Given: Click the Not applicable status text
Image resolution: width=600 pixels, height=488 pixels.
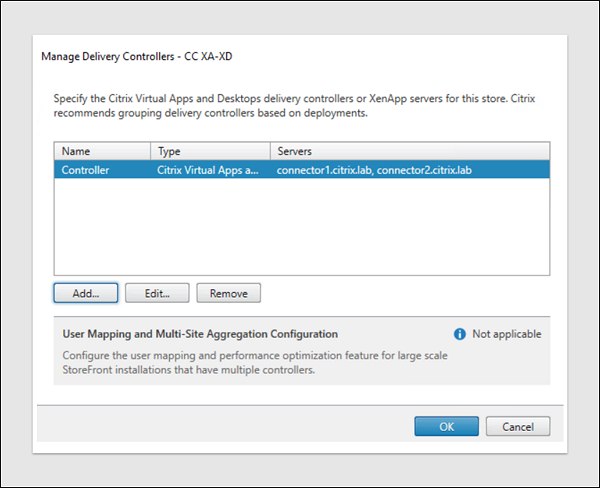Looking at the screenshot, I should pyautogui.click(x=506, y=334).
